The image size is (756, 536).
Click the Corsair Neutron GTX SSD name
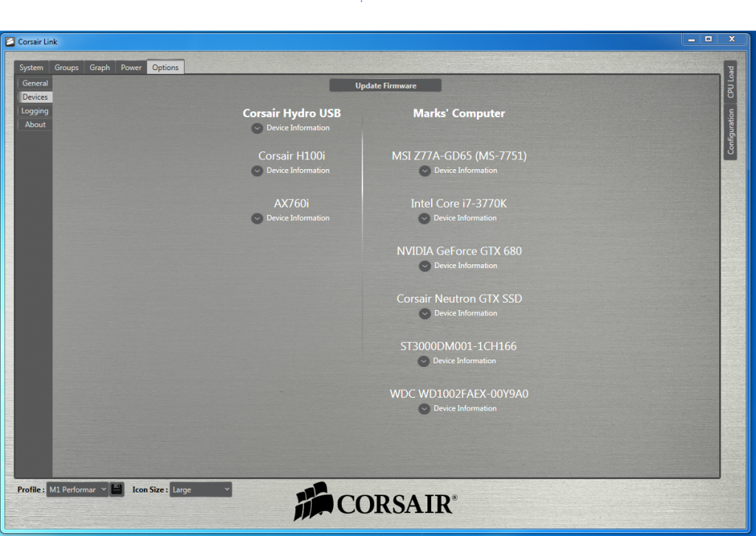(x=459, y=299)
